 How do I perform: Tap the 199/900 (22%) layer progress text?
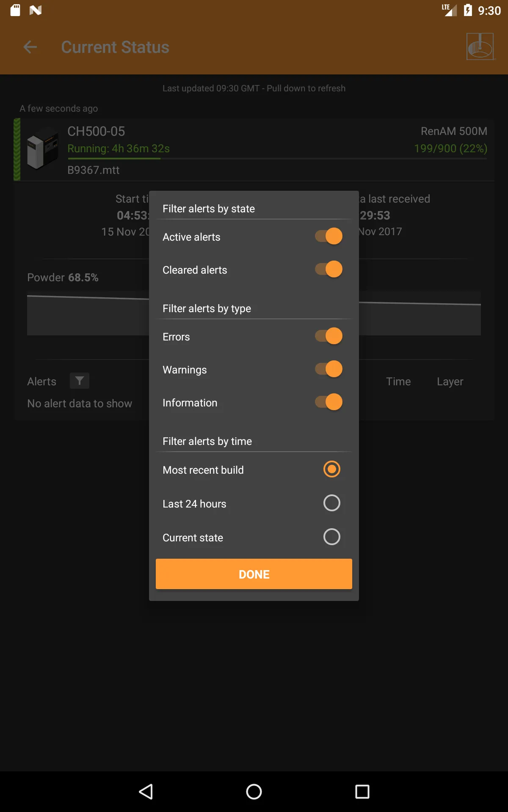[450, 148]
